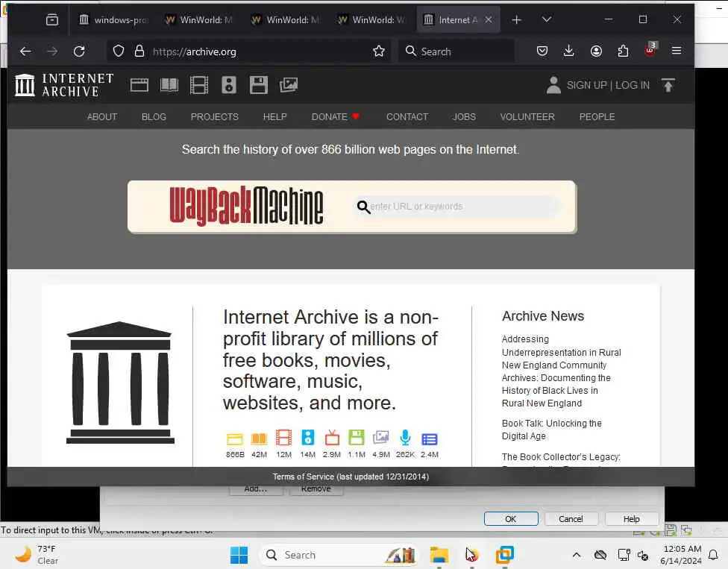Viewport: 728px width, 569px height.
Task: Click the Internet Archive logo in header
Action: coord(65,86)
